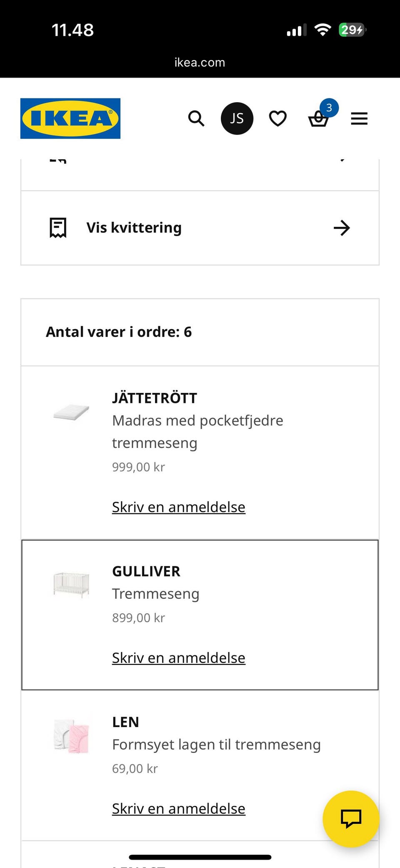This screenshot has width=400, height=868.
Task: Tap the ikea.com address bar
Action: click(x=200, y=62)
